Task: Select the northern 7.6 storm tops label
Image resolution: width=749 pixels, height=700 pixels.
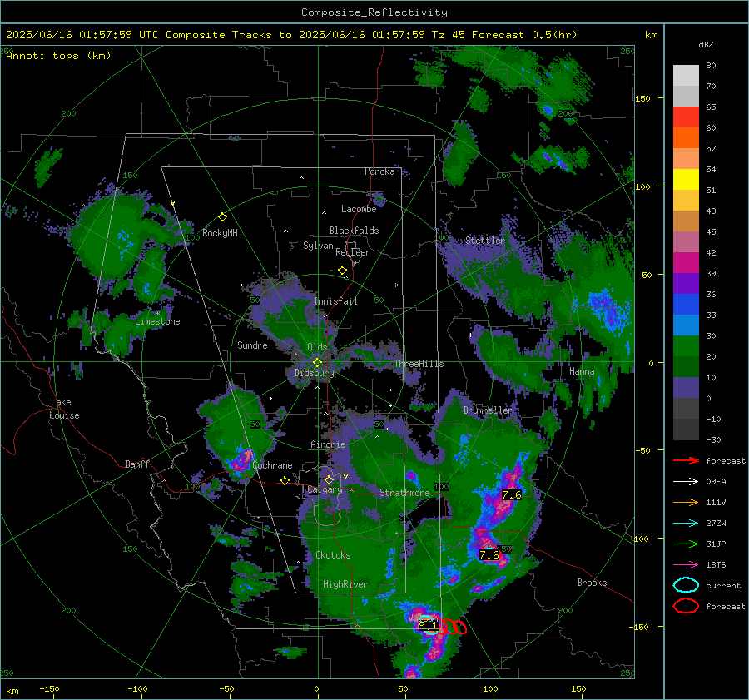Action: click(x=511, y=495)
